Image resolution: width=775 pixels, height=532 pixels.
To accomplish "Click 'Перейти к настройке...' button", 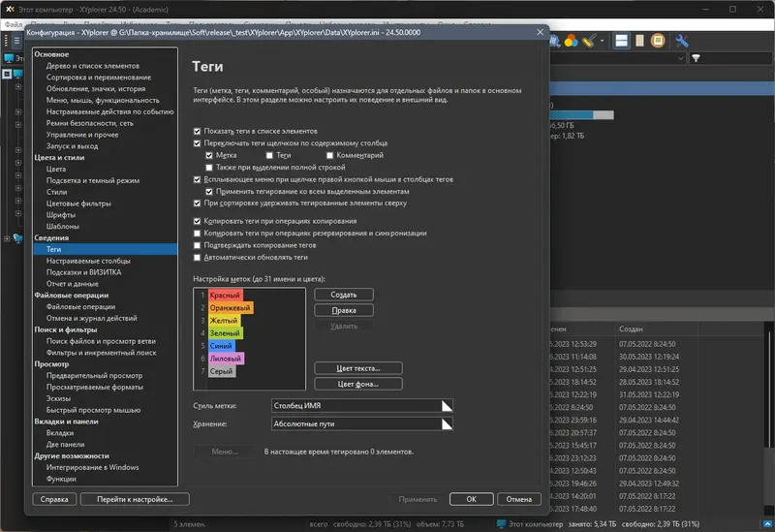I will [x=135, y=499].
